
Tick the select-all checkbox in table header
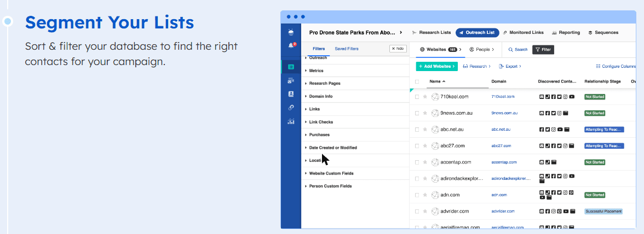(x=417, y=81)
